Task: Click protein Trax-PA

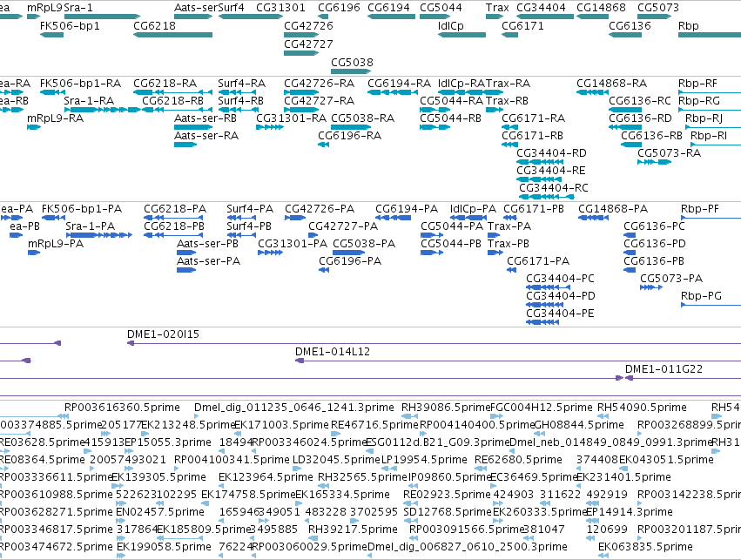Action: click(509, 226)
